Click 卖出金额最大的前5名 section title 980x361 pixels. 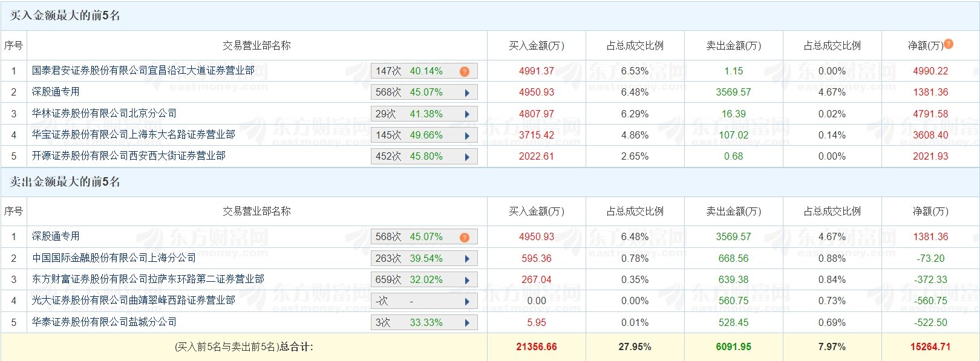point(65,182)
